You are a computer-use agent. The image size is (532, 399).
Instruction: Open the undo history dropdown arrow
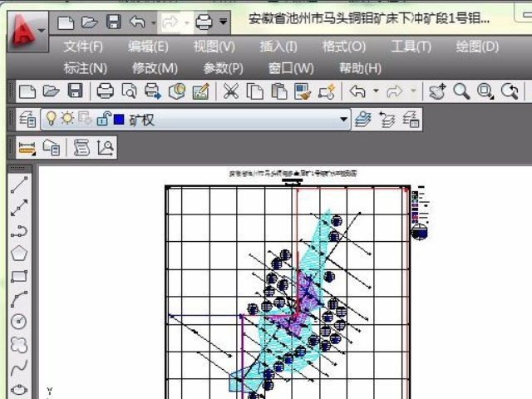[x=376, y=91]
